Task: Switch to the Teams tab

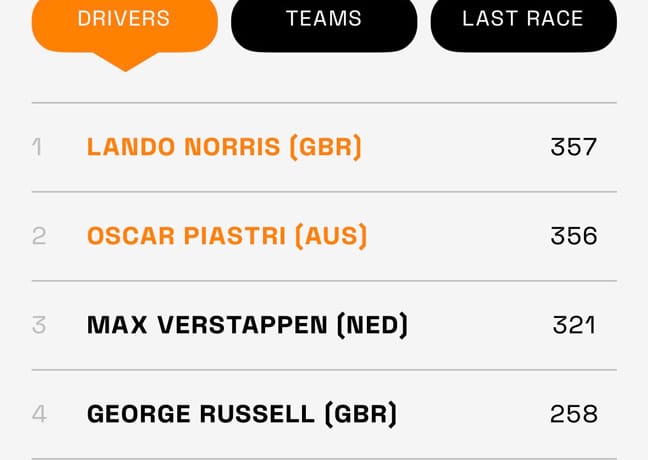Action: click(323, 20)
